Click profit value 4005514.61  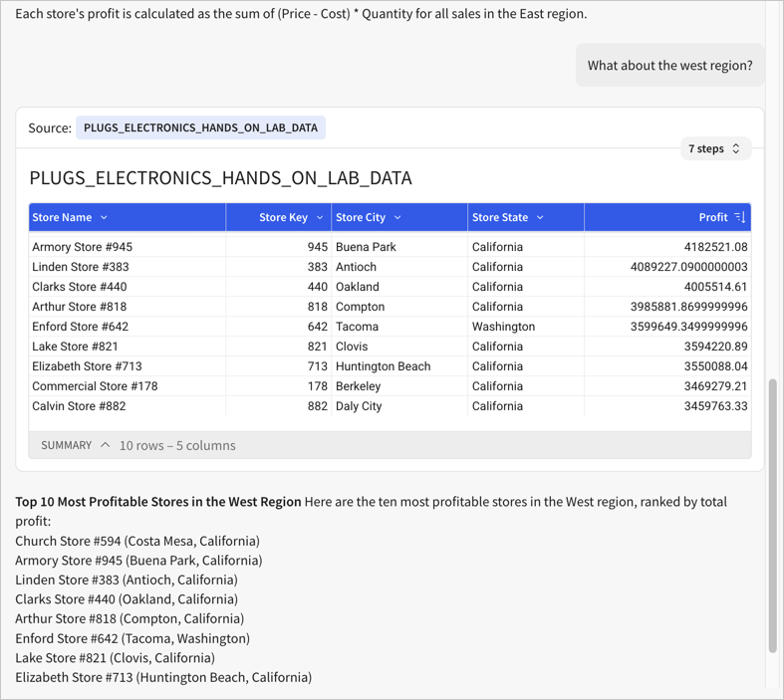click(x=667, y=287)
